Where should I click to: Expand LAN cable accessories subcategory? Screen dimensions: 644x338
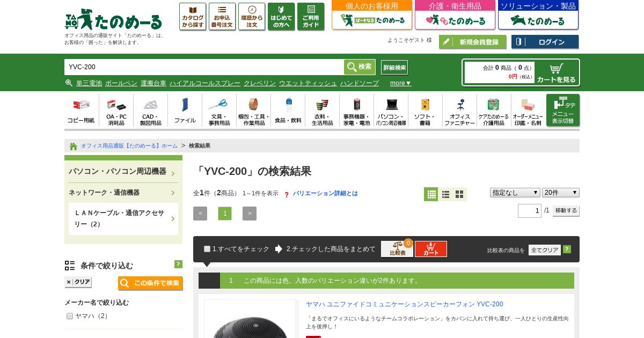point(123,218)
